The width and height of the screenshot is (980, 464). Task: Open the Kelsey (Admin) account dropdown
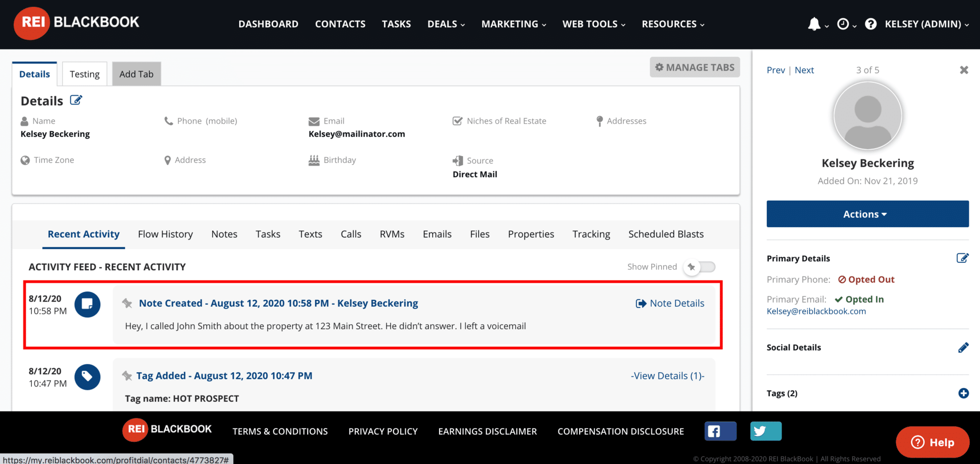tap(927, 24)
